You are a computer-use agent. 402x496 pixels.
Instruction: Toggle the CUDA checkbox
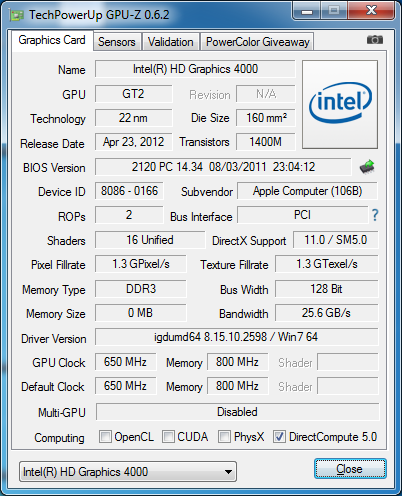[x=168, y=436]
